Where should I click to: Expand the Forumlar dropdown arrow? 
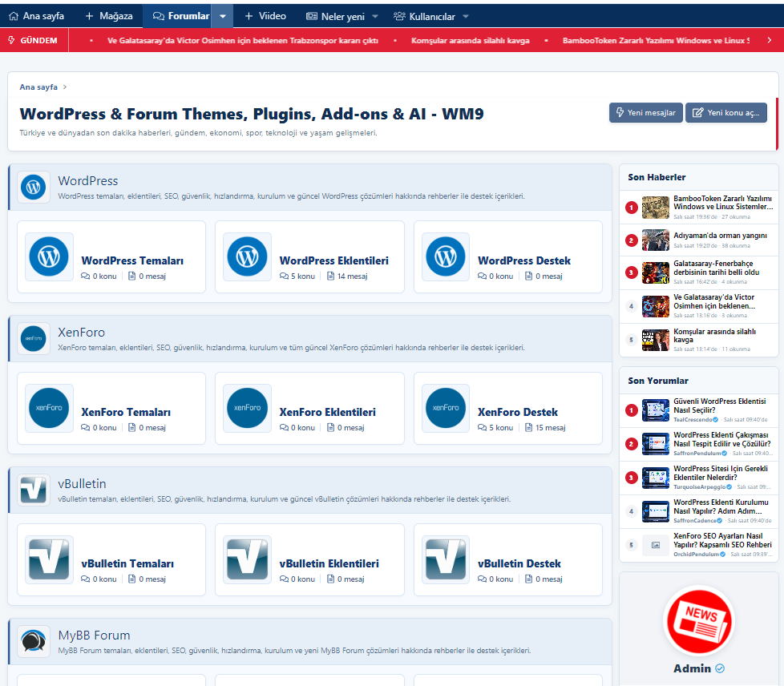pos(223,16)
